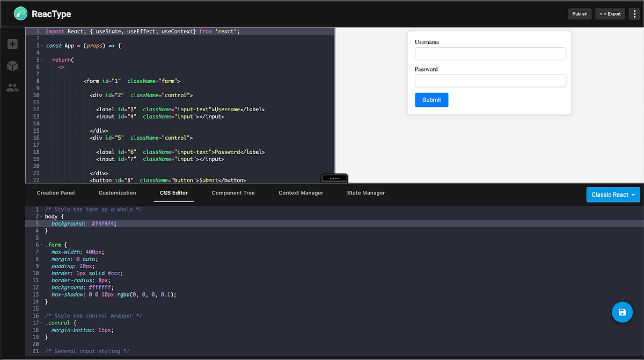Open the Customization tab
The image size is (644, 360).
[x=117, y=192]
